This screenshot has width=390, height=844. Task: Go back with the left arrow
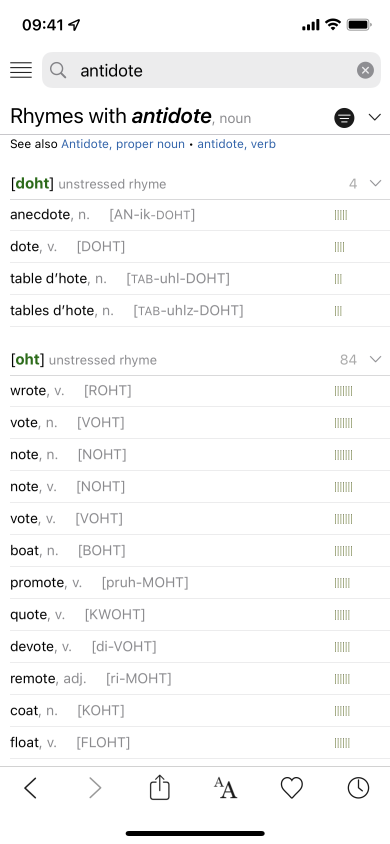pyautogui.click(x=31, y=789)
